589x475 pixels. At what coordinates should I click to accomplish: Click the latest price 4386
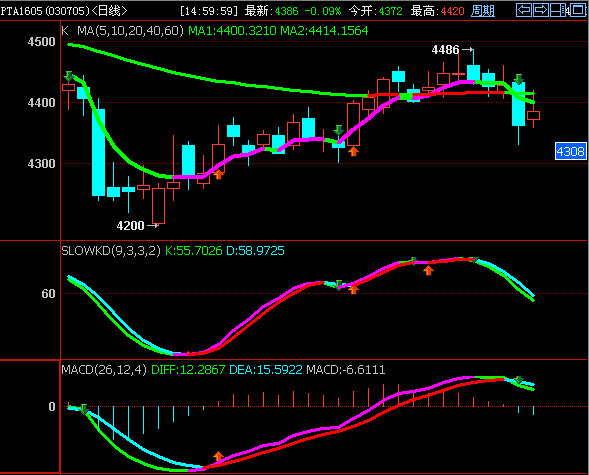tap(287, 11)
